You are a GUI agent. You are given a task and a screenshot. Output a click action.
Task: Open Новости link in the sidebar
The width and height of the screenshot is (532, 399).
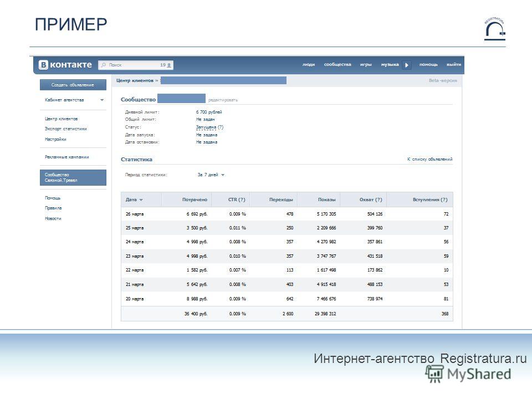(53, 218)
